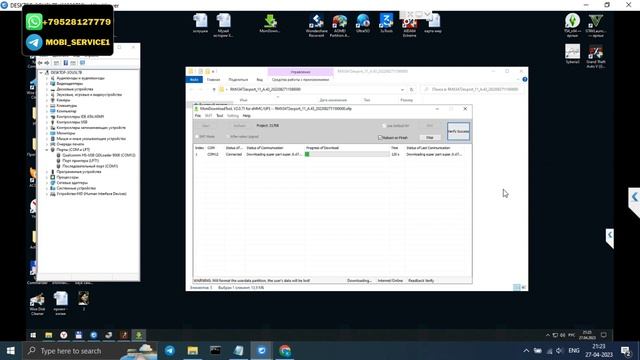Click remote taskbar Yandex browser icon
The image size is (640, 360).
point(64,335)
